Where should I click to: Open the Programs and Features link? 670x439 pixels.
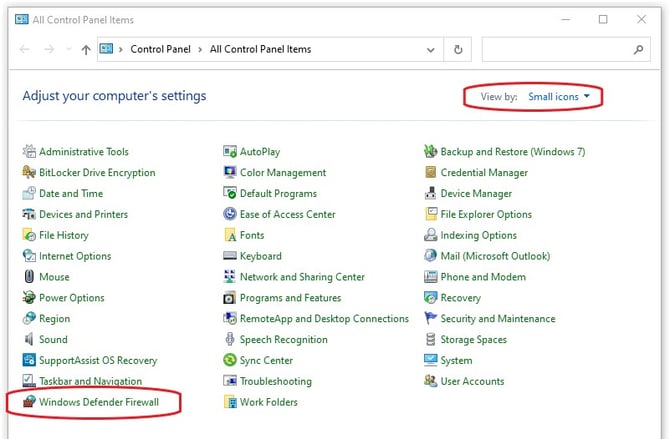point(290,298)
